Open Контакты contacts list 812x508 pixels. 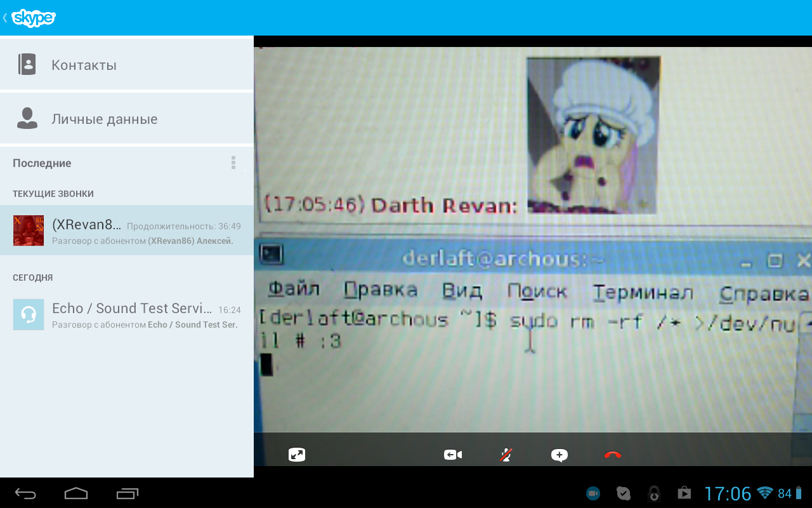pos(127,65)
